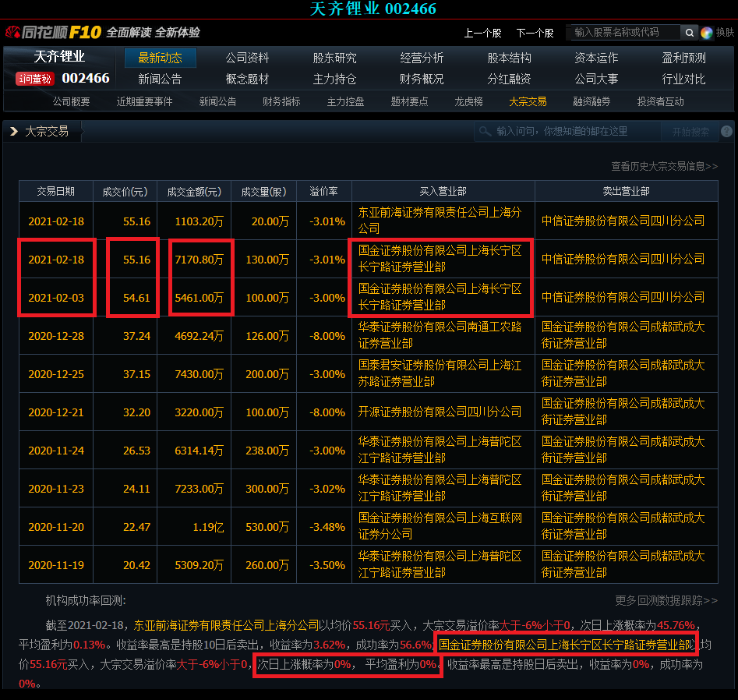Click buyer 国金证券 in 7170.80万 row
Viewport: 738px width, 700px height.
tap(440, 259)
